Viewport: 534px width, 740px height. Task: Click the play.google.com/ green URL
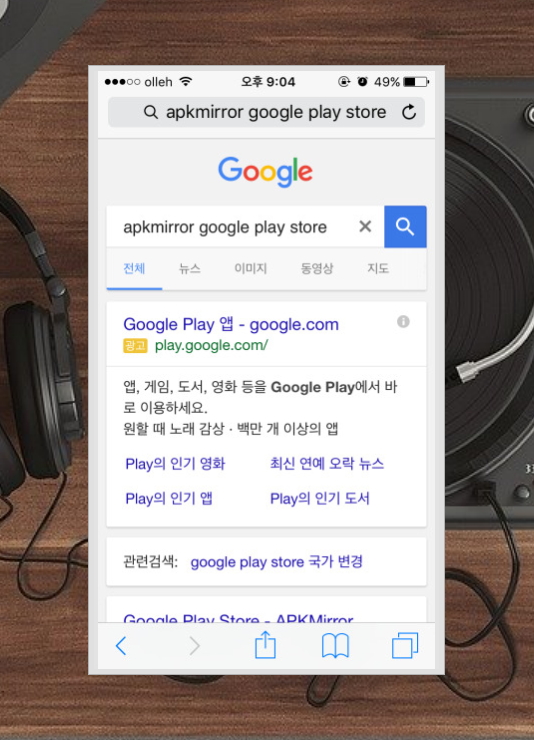(211, 345)
